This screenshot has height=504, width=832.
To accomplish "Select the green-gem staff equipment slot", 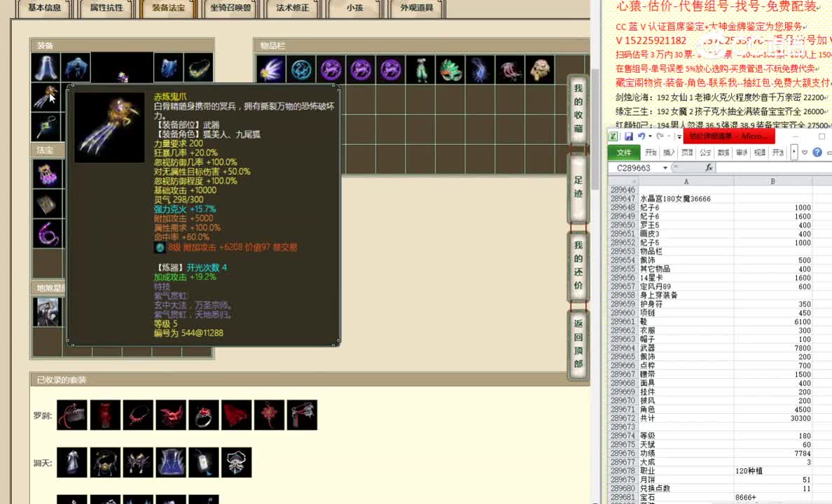I will [46, 127].
